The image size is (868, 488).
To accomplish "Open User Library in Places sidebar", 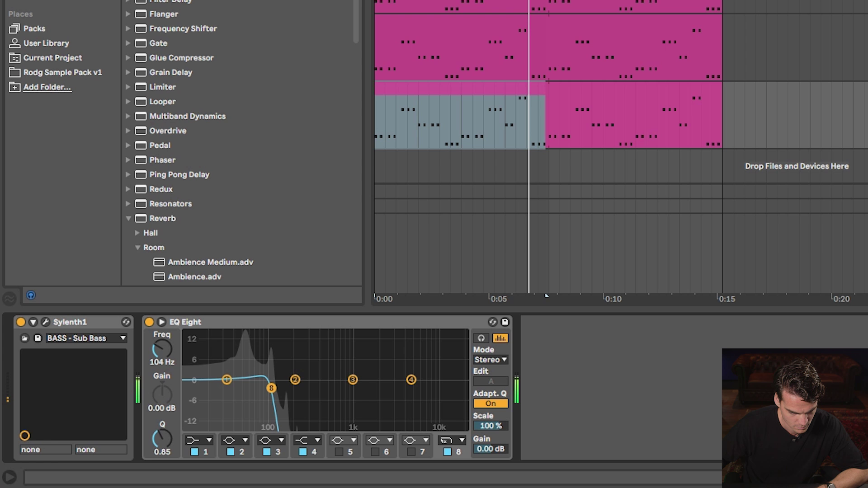I will pos(46,43).
